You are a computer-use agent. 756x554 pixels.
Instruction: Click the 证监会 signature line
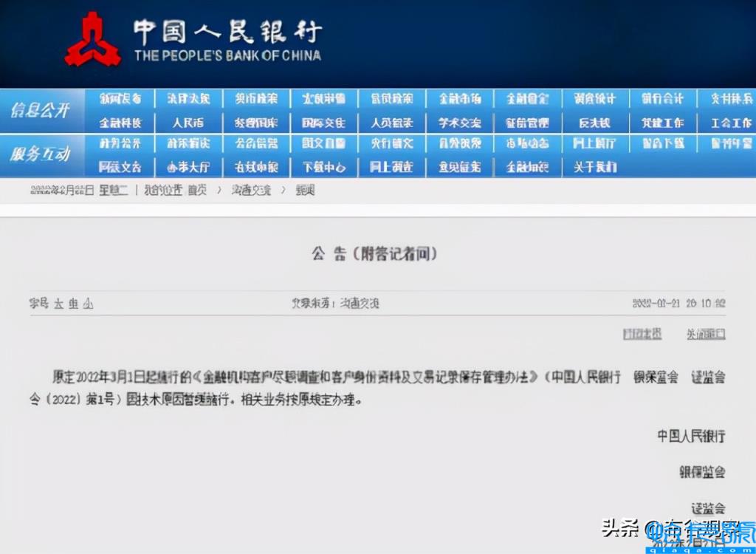(708, 507)
